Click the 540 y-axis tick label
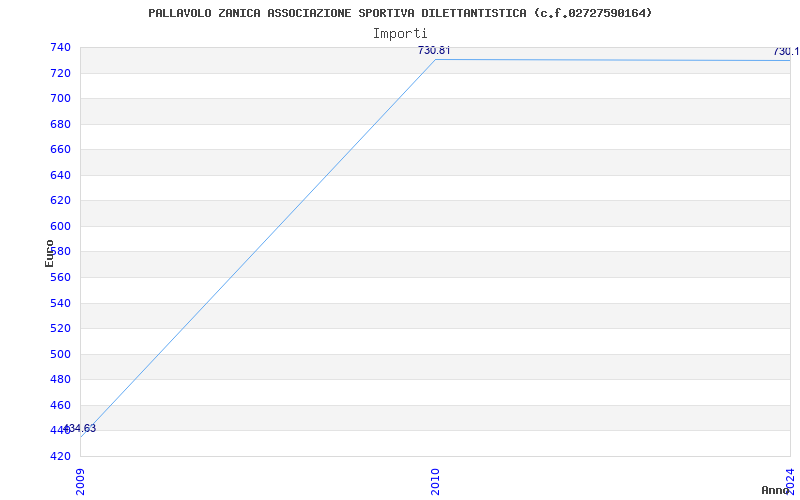Image resolution: width=800 pixels, height=500 pixels. 60,303
